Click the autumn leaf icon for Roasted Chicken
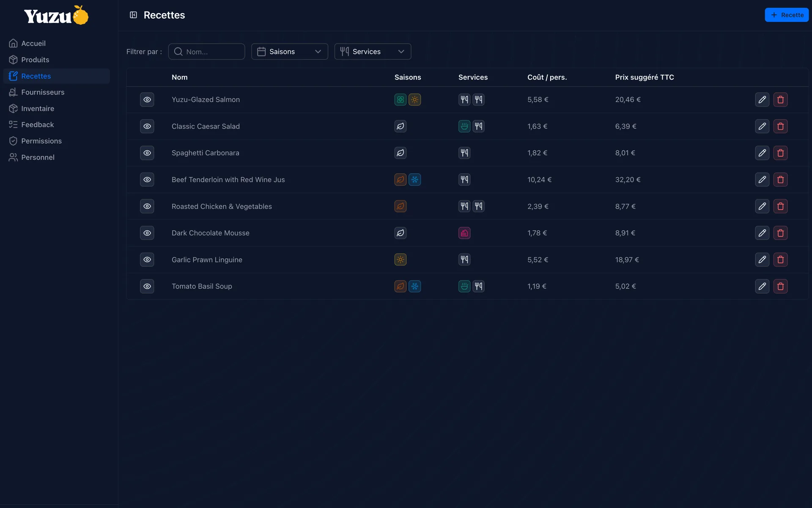The height and width of the screenshot is (508, 812). [401, 206]
